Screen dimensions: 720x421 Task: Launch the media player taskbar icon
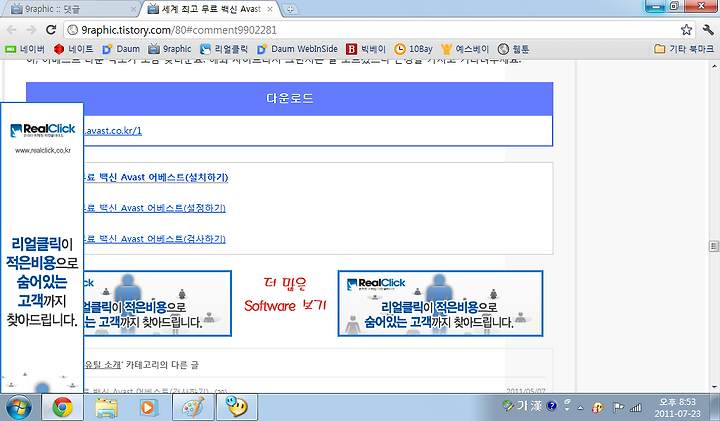click(x=149, y=407)
